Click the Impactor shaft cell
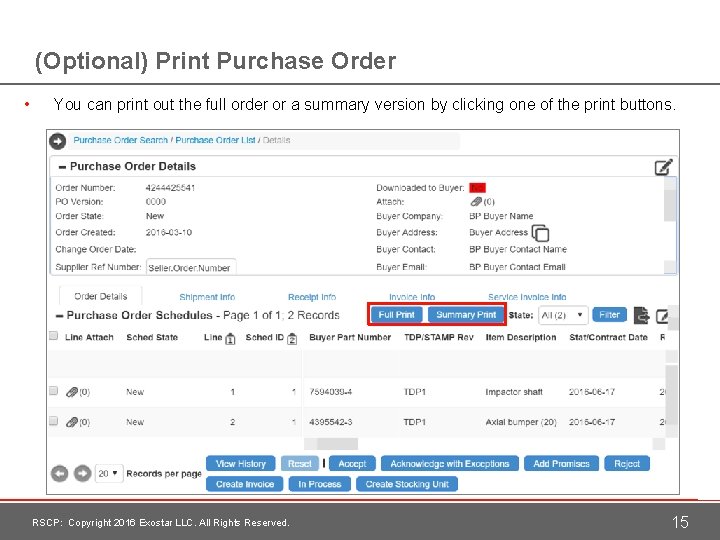 point(514,392)
